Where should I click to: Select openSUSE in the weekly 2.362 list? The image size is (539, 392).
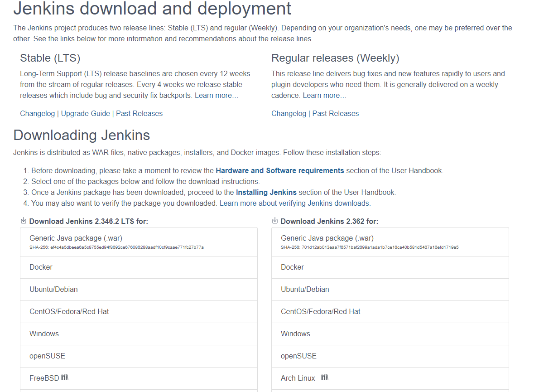coord(390,356)
